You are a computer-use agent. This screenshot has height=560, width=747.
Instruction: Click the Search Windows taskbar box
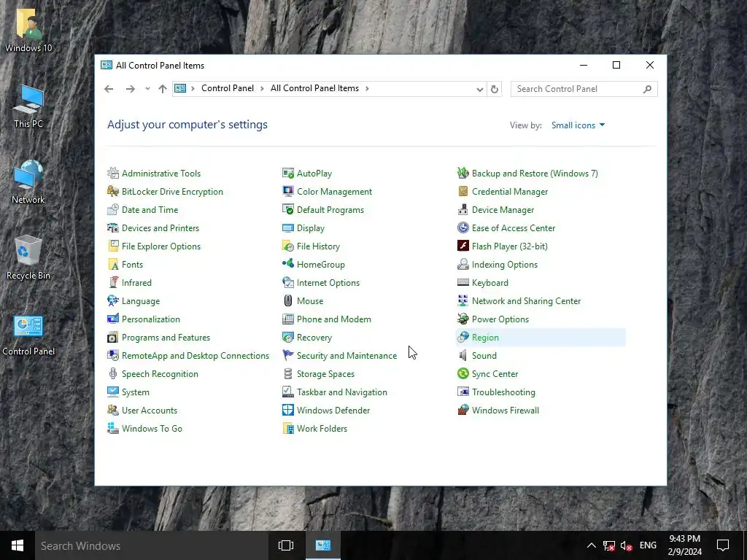pos(151,545)
